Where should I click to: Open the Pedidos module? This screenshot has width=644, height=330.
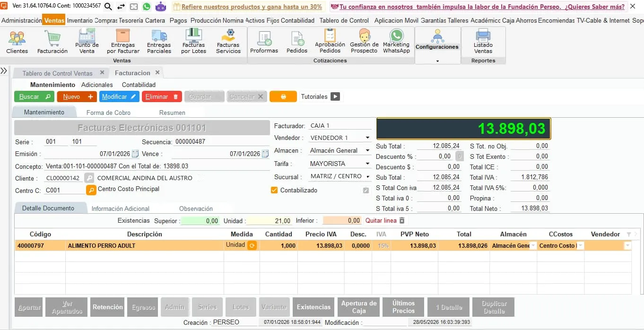297,42
